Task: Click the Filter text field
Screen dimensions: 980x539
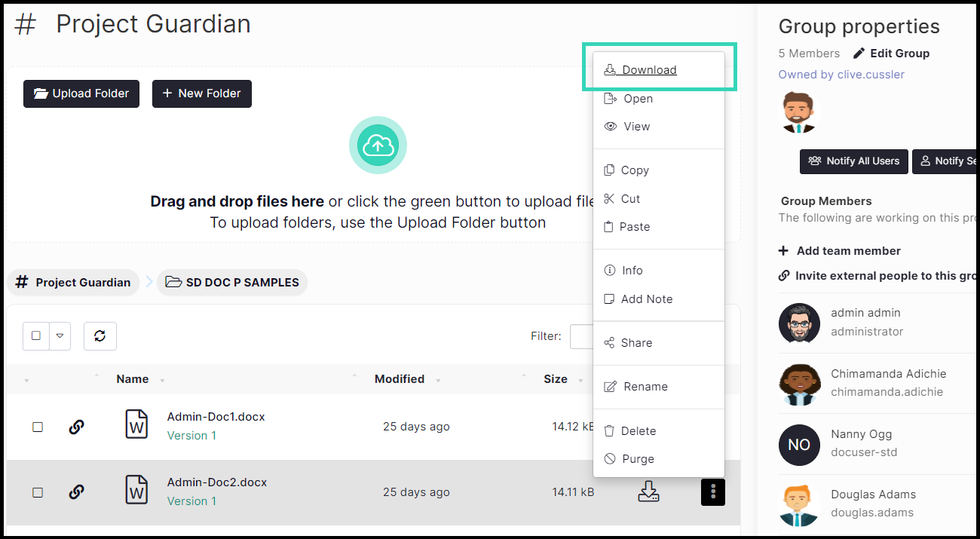Action: [x=581, y=336]
